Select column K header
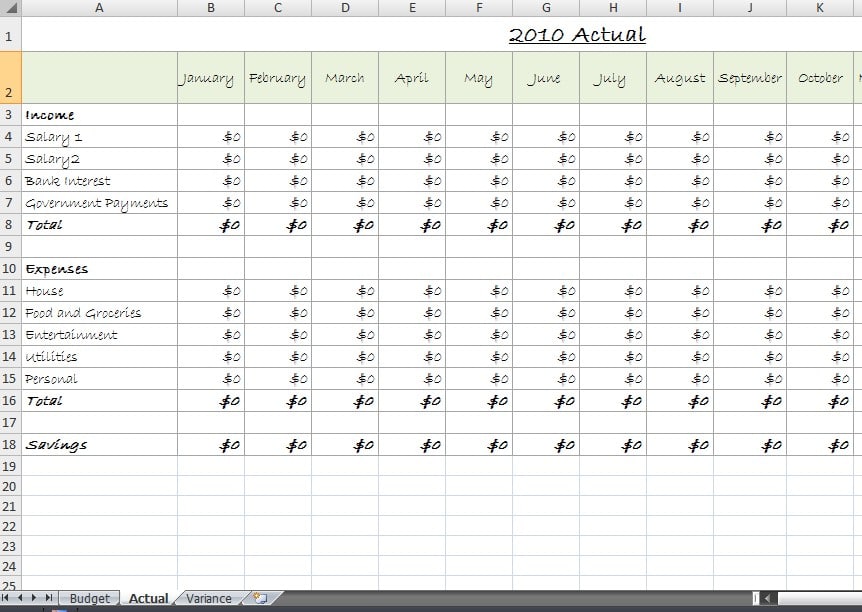 coord(819,8)
